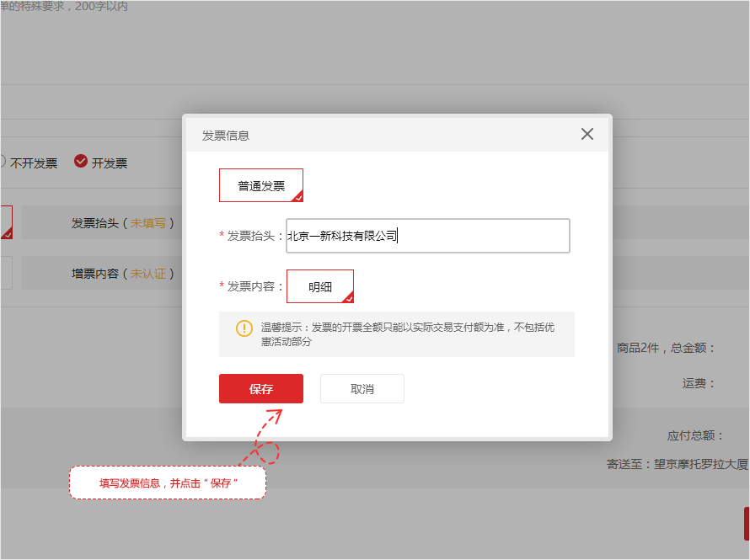Select 明细 as the invoice content
The height and width of the screenshot is (560, 750).
tap(319, 286)
